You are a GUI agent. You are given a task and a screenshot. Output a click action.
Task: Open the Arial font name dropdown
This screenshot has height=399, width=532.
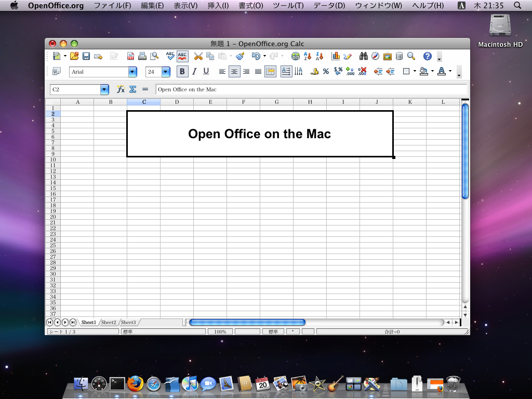click(132, 72)
